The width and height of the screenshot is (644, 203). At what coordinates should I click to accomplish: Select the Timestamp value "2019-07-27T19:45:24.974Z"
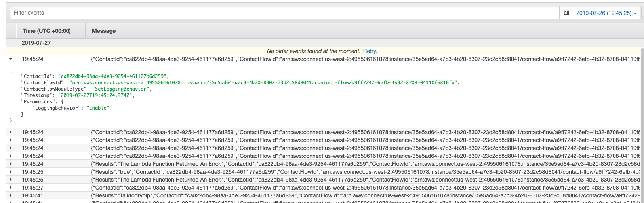coord(95,95)
